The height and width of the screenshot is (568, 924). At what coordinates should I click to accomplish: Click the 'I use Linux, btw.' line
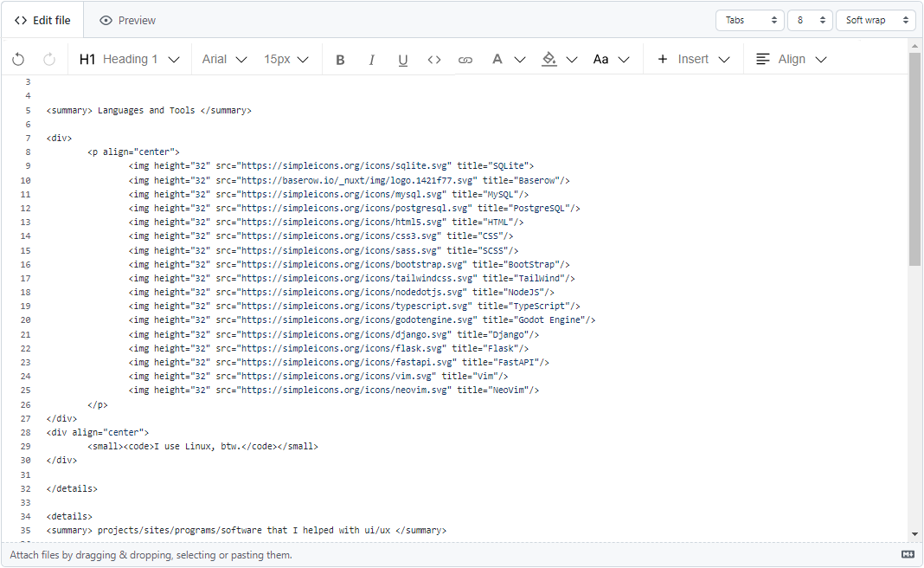tap(202, 447)
